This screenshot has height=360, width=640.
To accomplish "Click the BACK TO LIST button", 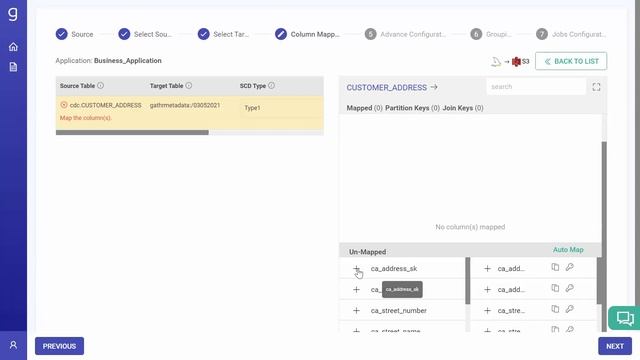I will coord(571,61).
